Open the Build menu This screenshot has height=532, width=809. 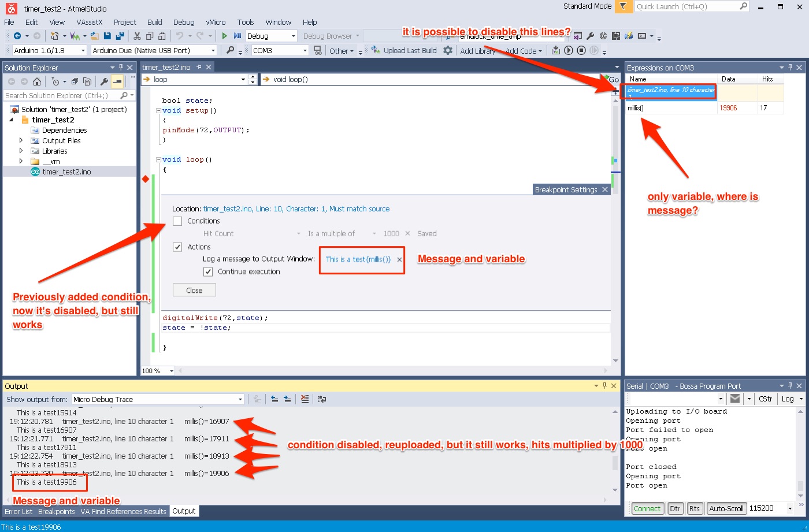pyautogui.click(x=154, y=22)
